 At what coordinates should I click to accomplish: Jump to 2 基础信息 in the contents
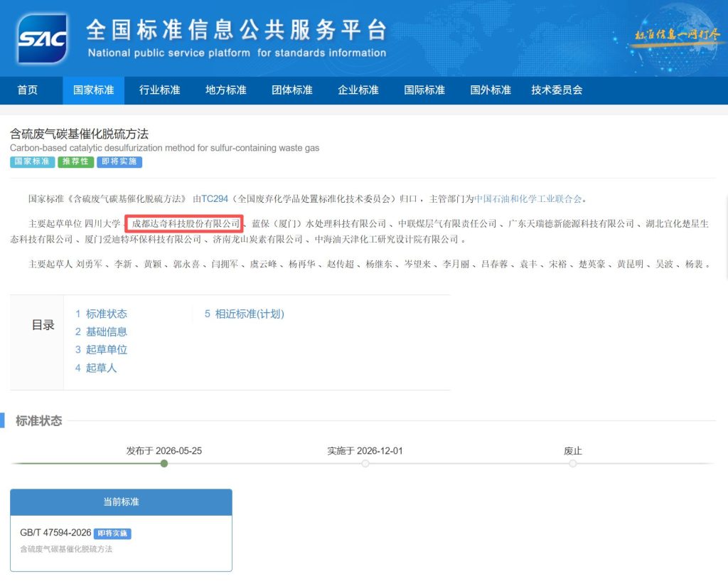101,331
